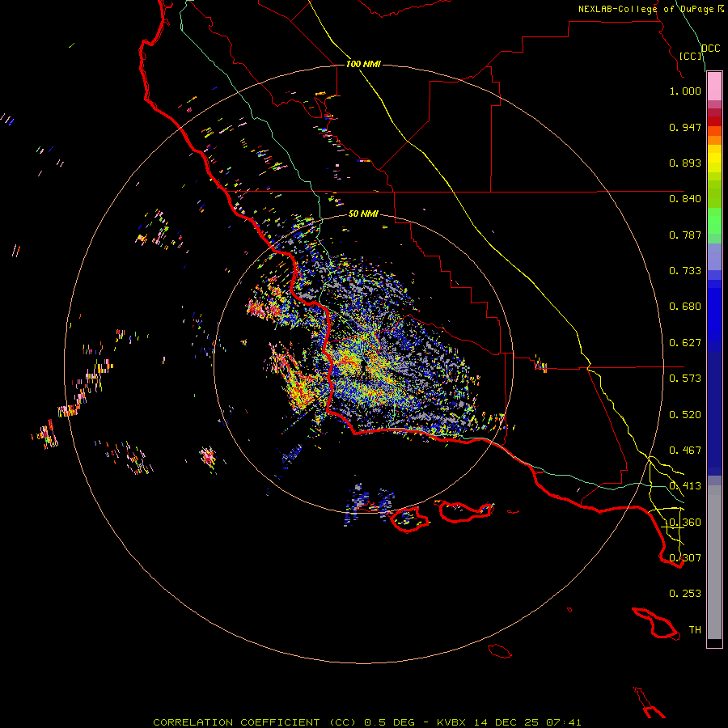Screen dimensions: 728x728
Task: Click the 1.000 value on the color scale
Action: point(685,91)
